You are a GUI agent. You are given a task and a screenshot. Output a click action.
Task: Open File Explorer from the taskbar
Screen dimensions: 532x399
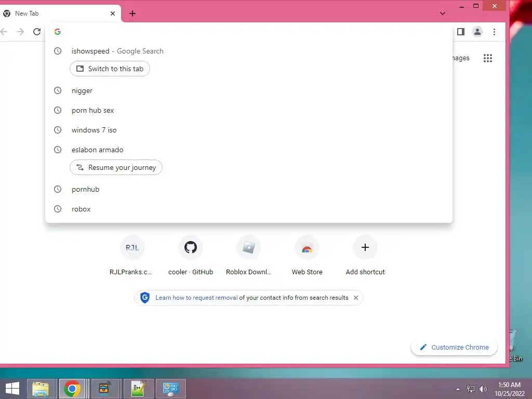coord(41,389)
